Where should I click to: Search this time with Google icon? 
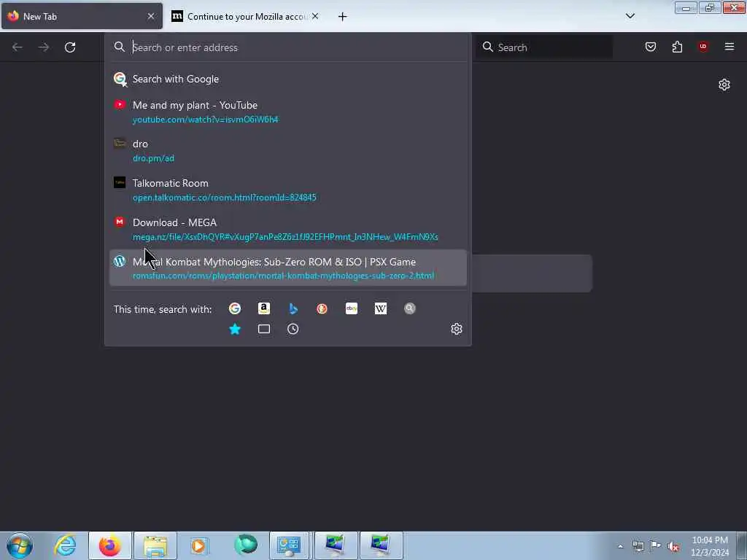[234, 308]
